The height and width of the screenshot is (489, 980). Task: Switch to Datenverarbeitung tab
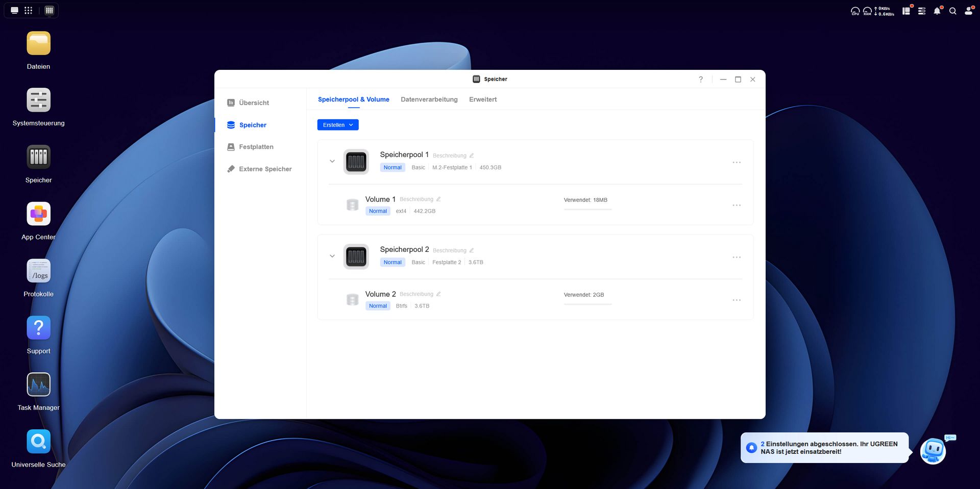click(x=429, y=99)
